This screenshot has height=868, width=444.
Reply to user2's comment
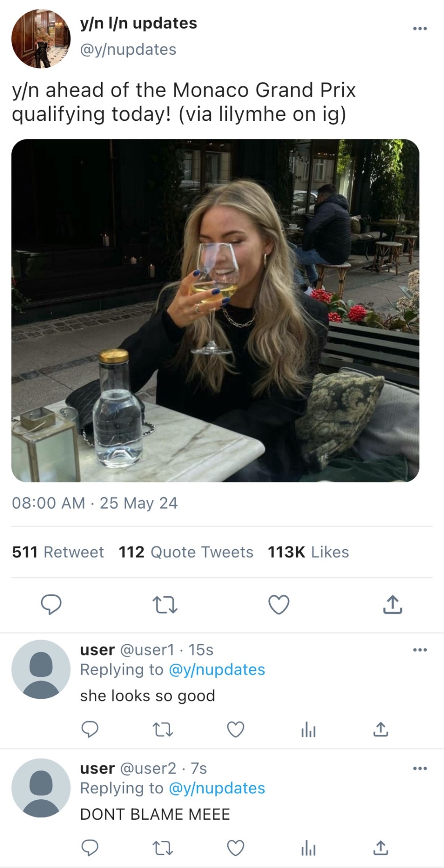click(x=89, y=848)
